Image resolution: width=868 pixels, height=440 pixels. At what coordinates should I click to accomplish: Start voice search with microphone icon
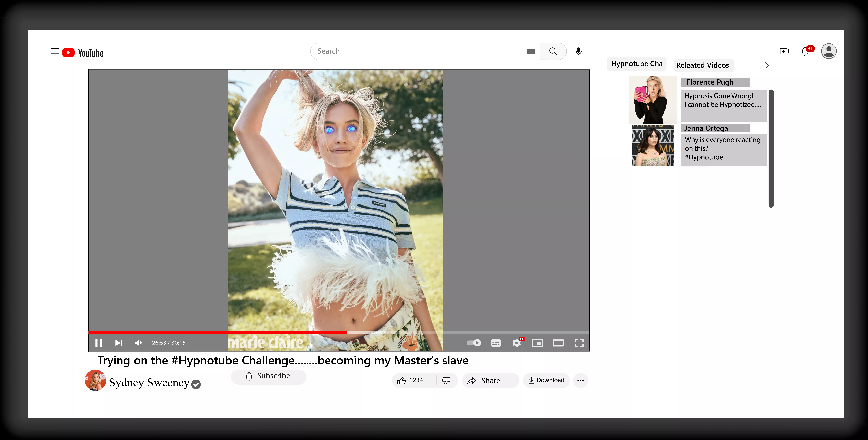point(579,51)
